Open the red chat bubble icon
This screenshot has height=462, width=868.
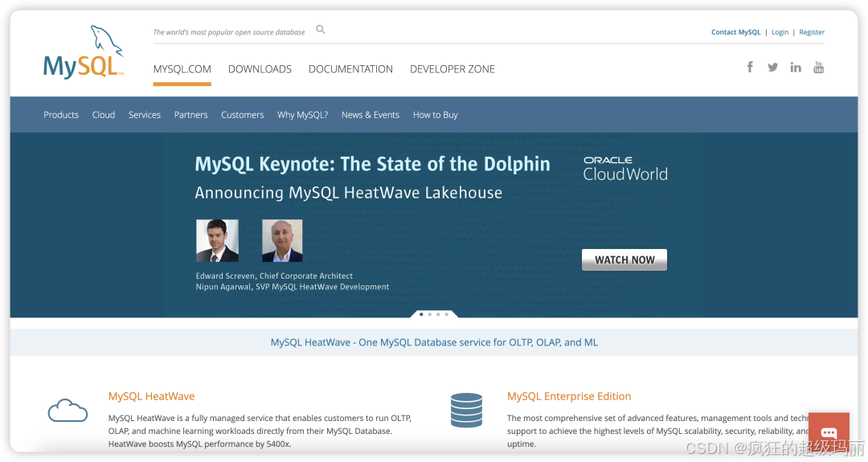829,431
